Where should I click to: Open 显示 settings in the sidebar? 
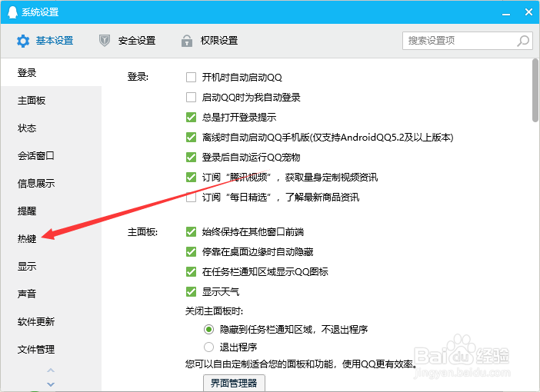(x=51, y=267)
